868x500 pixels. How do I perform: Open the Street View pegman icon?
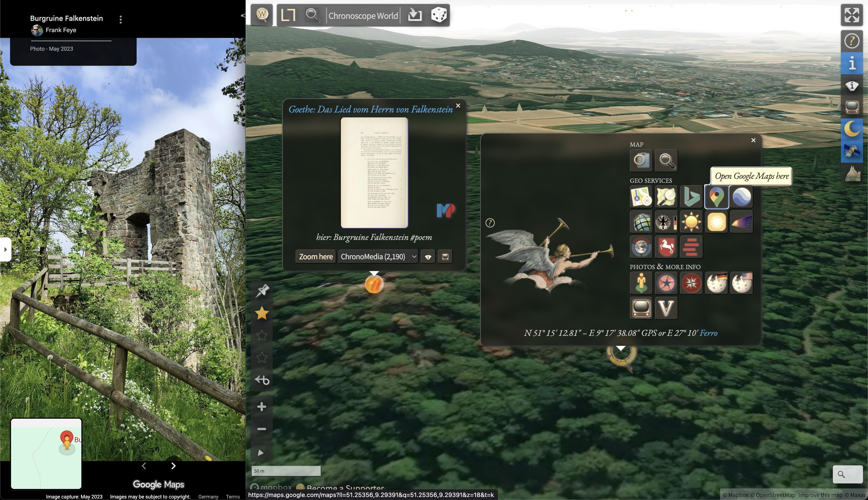(x=641, y=283)
